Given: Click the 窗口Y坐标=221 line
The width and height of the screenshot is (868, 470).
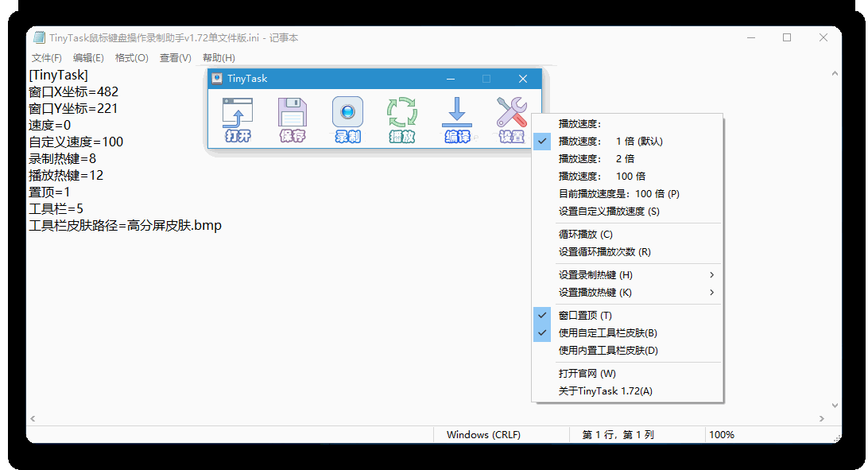Looking at the screenshot, I should [73, 108].
